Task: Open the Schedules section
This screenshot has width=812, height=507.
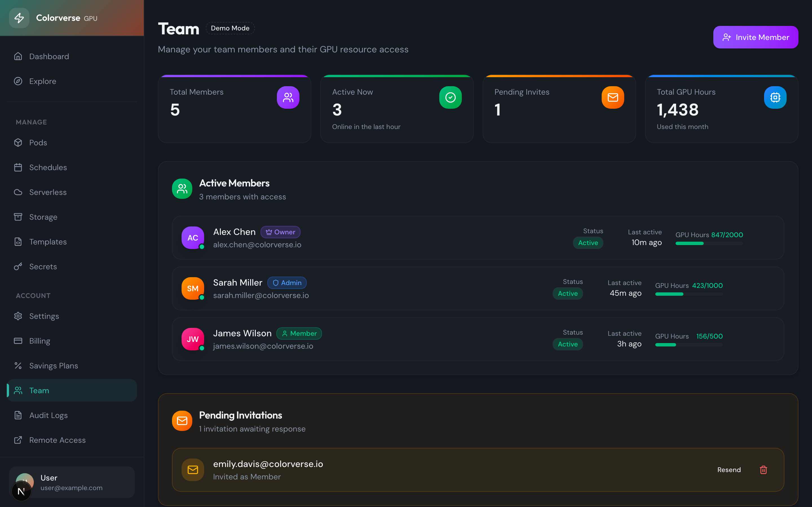Action: tap(48, 167)
